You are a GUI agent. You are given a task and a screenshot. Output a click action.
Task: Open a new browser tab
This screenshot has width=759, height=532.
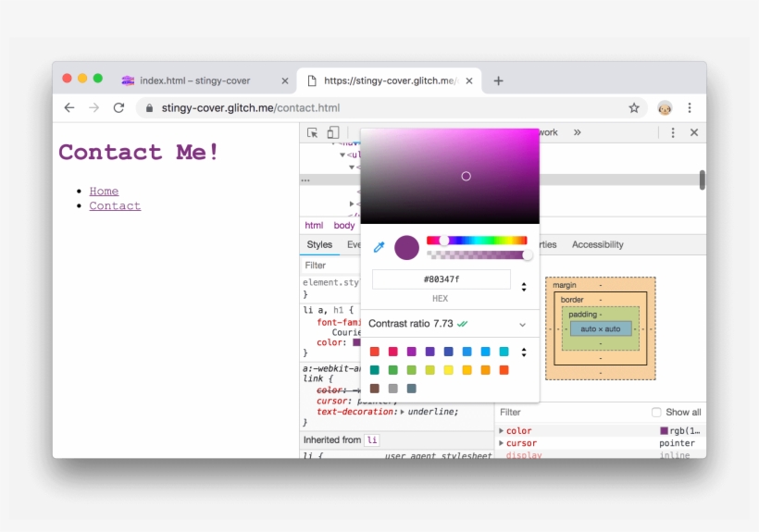pos(498,80)
